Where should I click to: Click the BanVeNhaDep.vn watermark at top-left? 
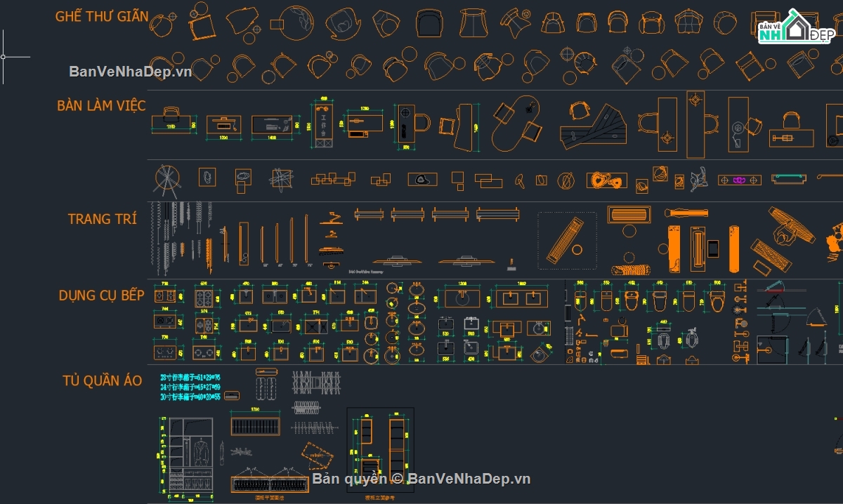[x=130, y=71]
